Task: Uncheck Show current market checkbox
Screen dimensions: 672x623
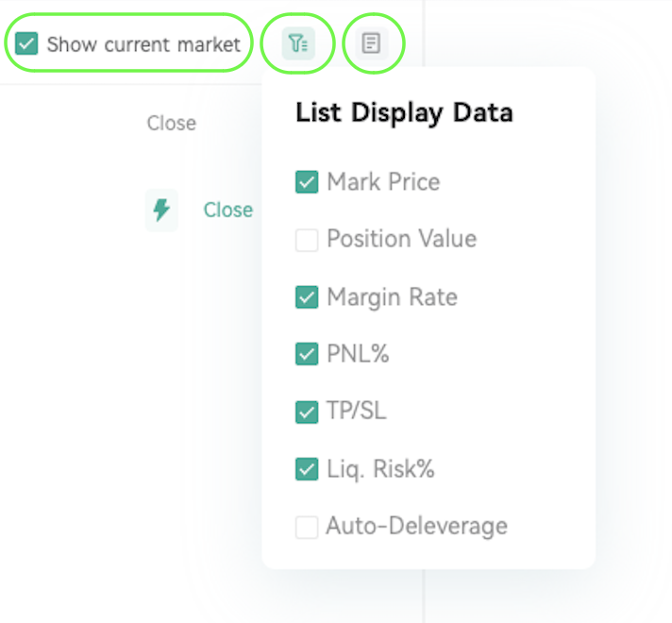Action: coord(26,43)
